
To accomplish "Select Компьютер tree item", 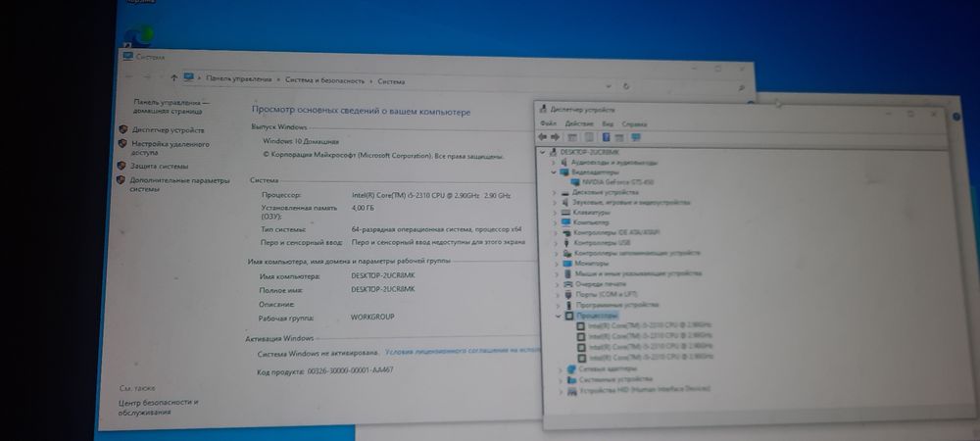I will click(x=591, y=222).
